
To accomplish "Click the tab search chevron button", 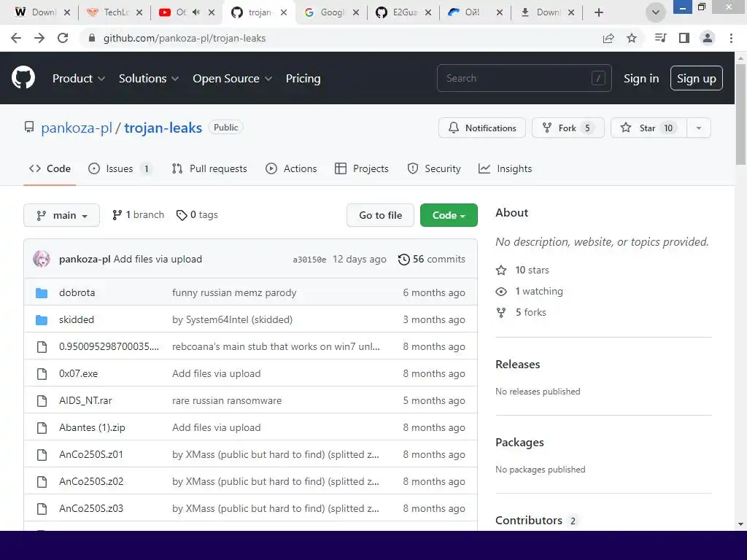I will click(x=656, y=12).
